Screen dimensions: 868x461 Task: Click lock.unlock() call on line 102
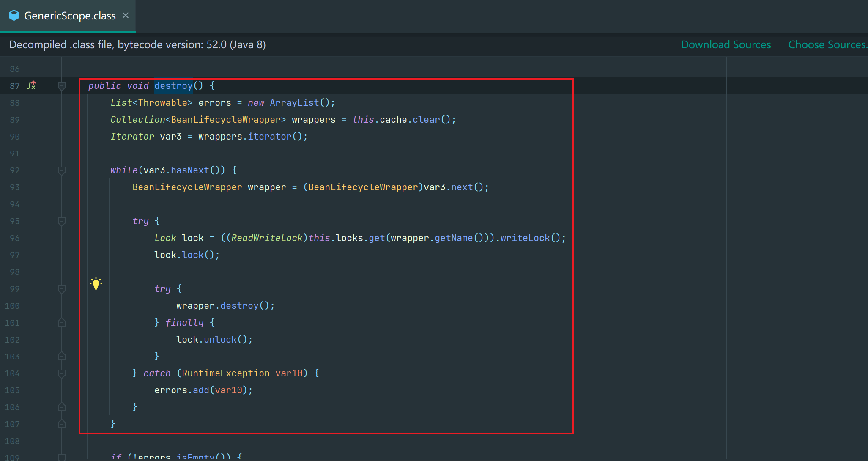tap(214, 340)
